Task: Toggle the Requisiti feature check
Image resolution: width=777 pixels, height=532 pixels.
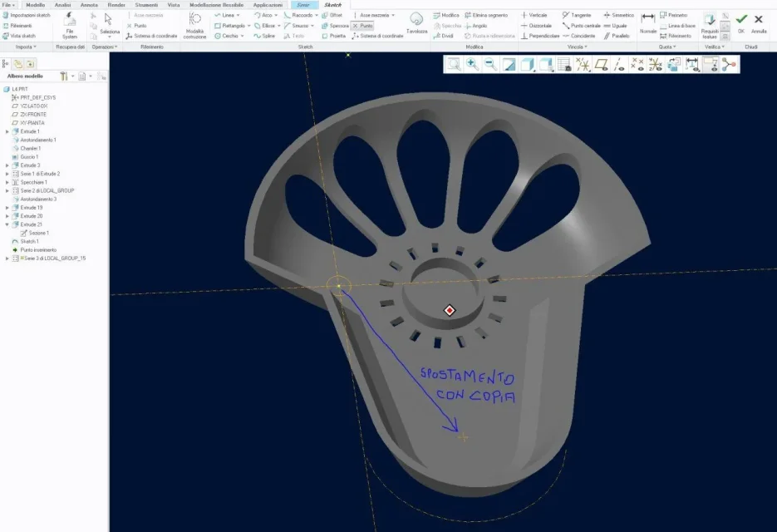Action: pyautogui.click(x=710, y=26)
